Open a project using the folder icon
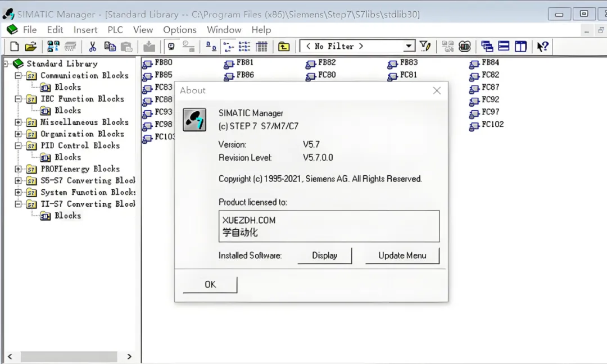Image resolution: width=607 pixels, height=364 pixels. (x=31, y=47)
